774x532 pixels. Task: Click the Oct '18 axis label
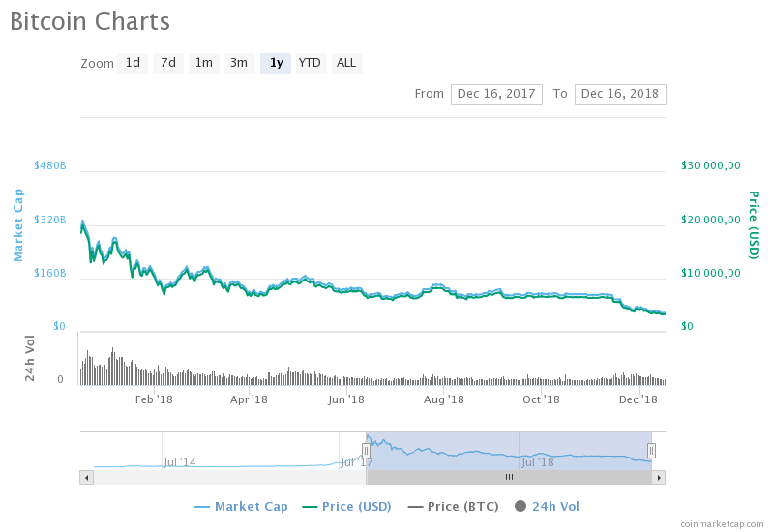[541, 399]
